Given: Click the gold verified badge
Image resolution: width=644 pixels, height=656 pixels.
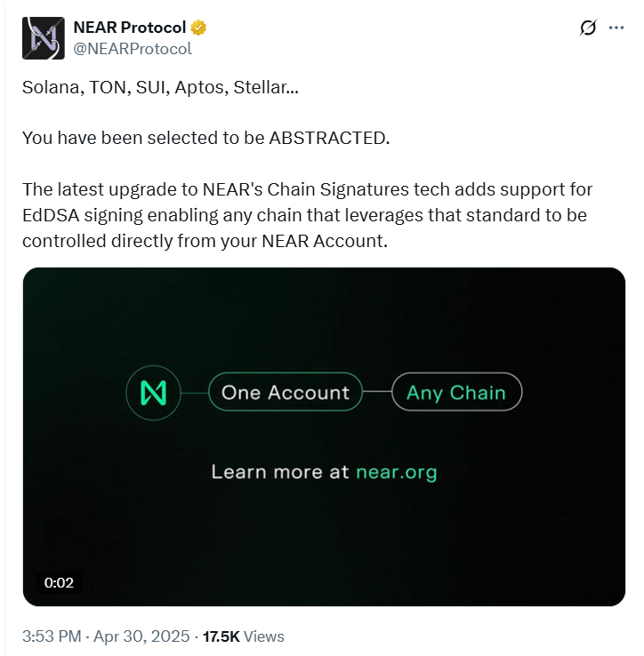Looking at the screenshot, I should (199, 28).
